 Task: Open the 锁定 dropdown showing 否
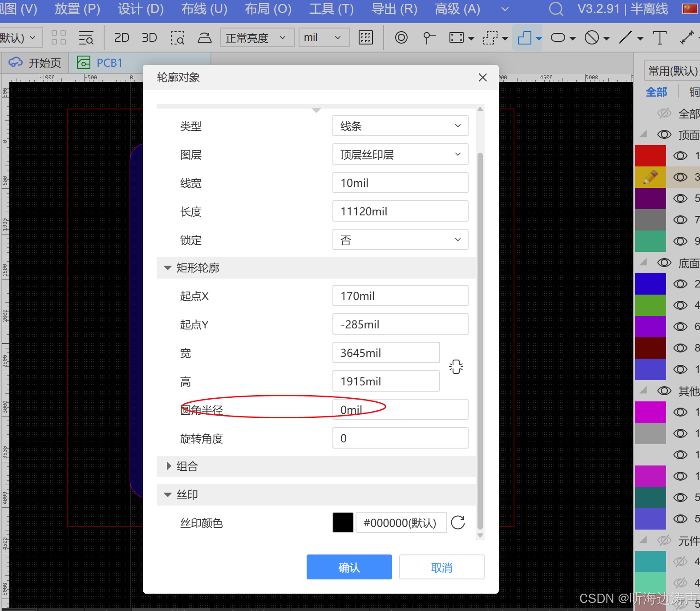coord(401,240)
